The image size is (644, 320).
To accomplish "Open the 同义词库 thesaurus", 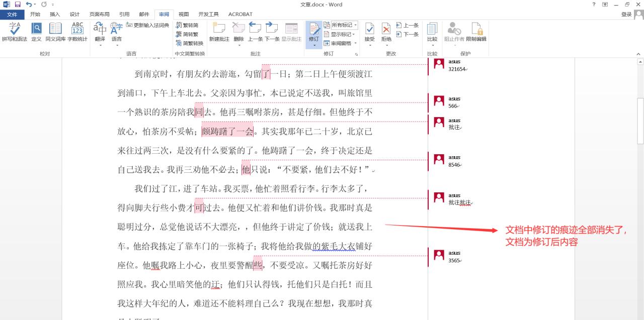I will click(x=55, y=32).
